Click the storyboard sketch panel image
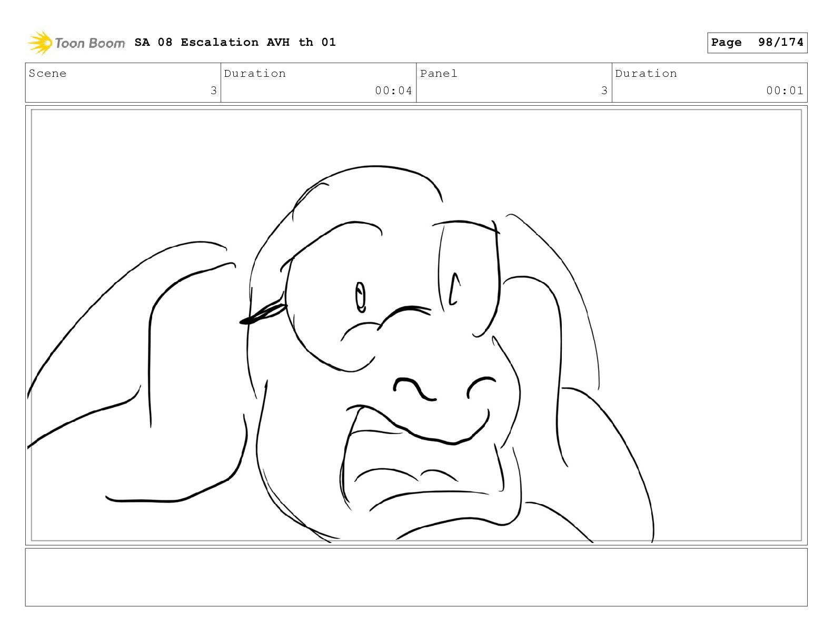 (x=416, y=325)
